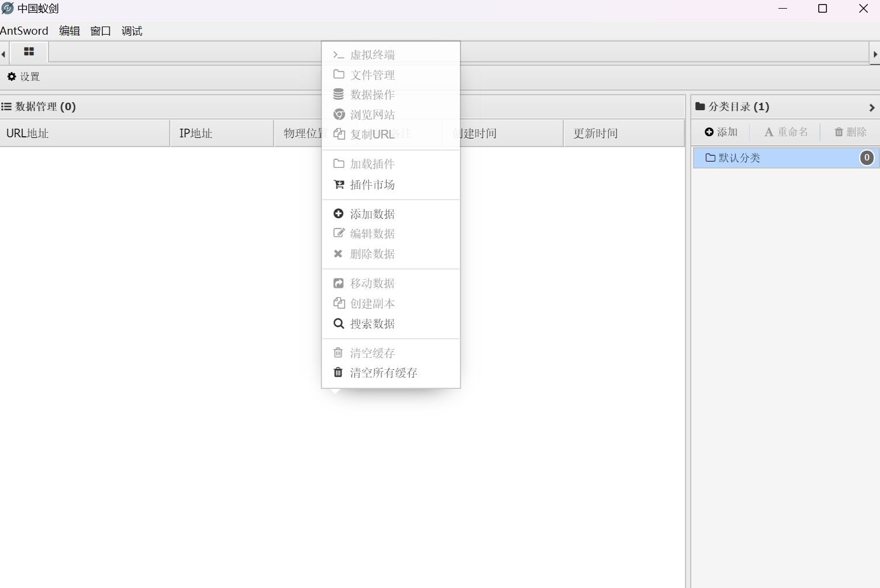Click the home grid tab icon

tap(29, 52)
